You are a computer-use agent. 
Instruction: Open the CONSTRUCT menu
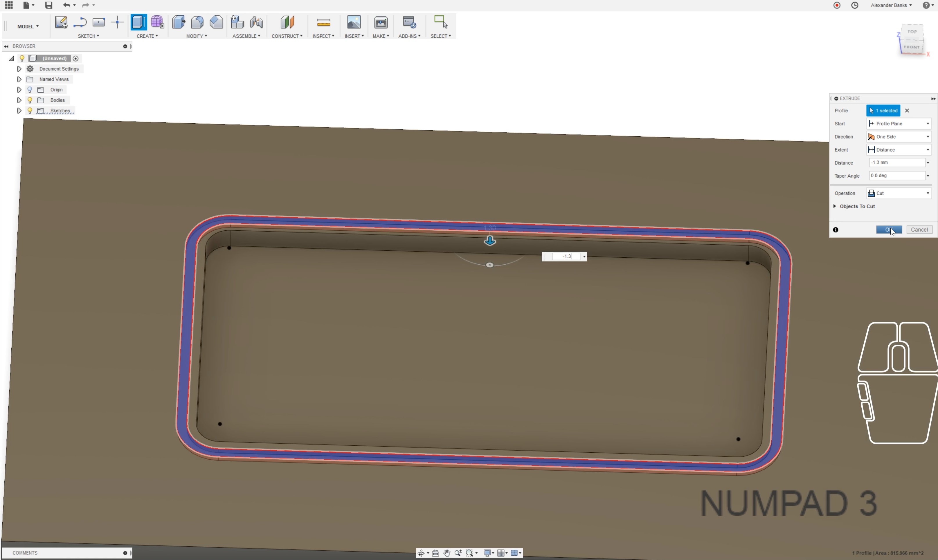287,36
